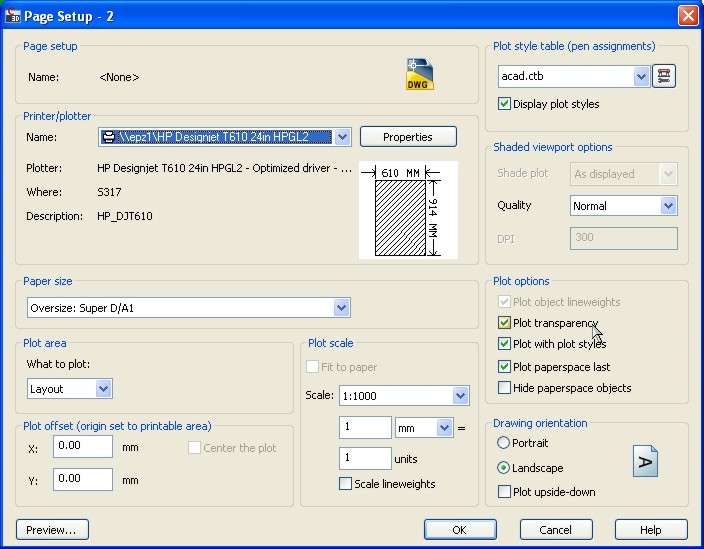The height and width of the screenshot is (549, 704).
Task: Open the What to plot dropdown
Action: click(x=103, y=389)
